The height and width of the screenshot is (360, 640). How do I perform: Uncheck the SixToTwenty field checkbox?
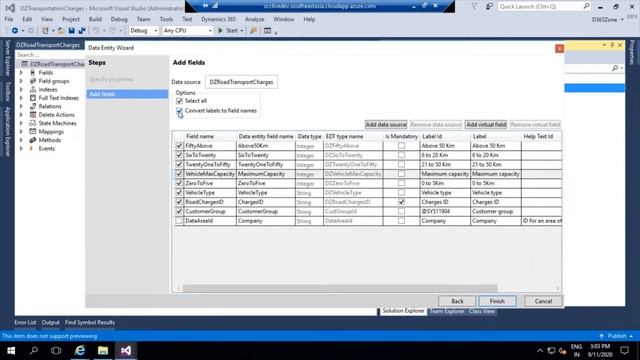pyautogui.click(x=179, y=155)
